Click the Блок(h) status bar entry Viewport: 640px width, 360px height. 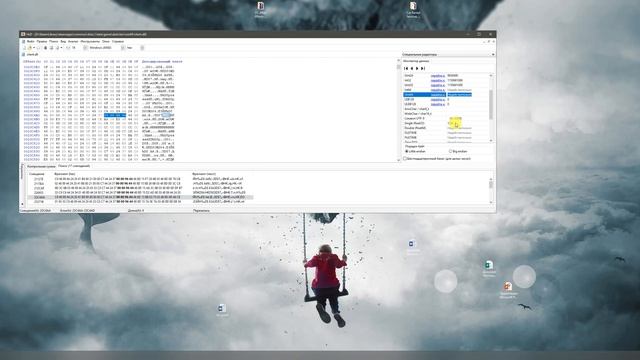tap(77, 211)
